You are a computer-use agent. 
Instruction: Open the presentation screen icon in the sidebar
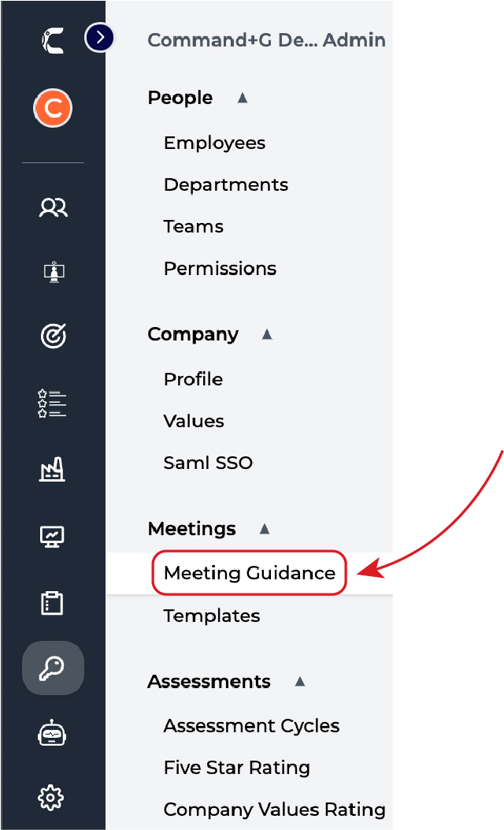click(x=52, y=271)
